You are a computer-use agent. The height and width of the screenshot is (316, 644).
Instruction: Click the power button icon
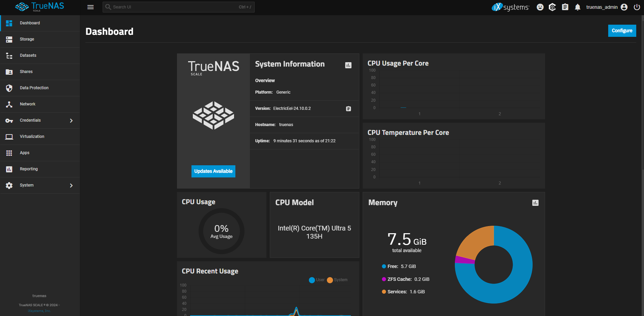click(637, 7)
